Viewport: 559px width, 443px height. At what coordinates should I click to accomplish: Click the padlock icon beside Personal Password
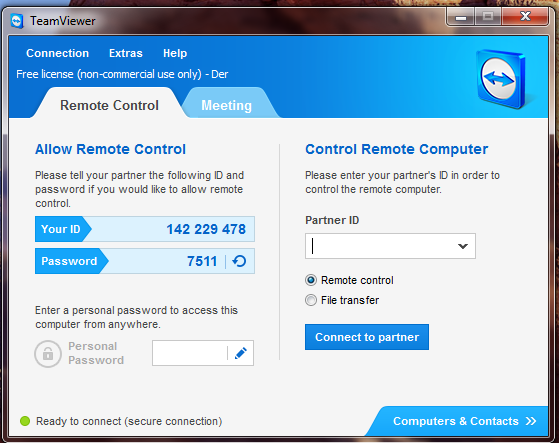48,354
